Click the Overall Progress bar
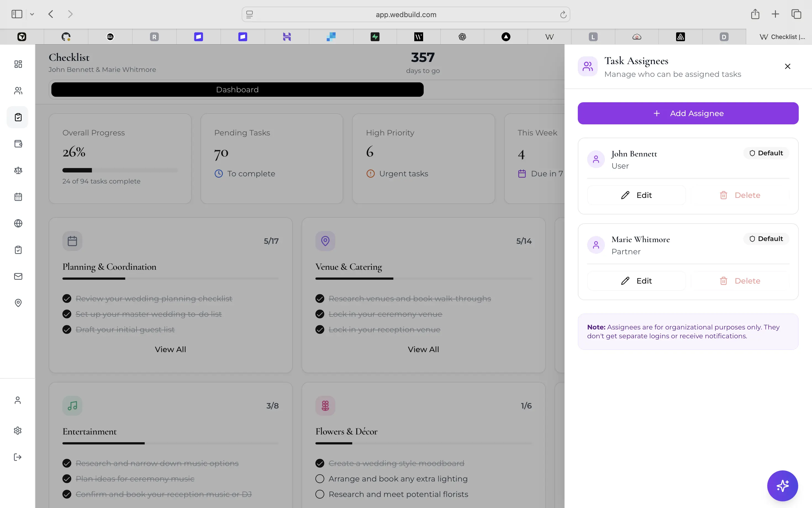The height and width of the screenshot is (508, 812). click(x=120, y=170)
